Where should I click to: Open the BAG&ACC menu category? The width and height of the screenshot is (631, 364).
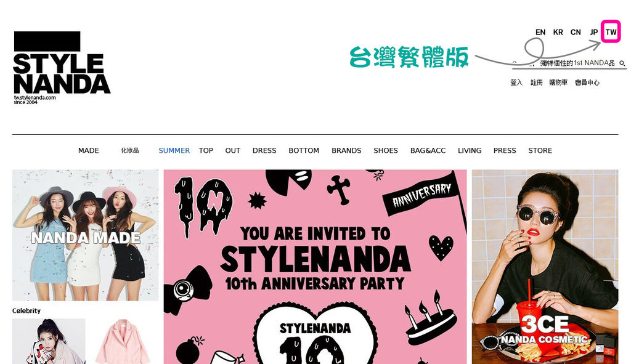pos(428,150)
